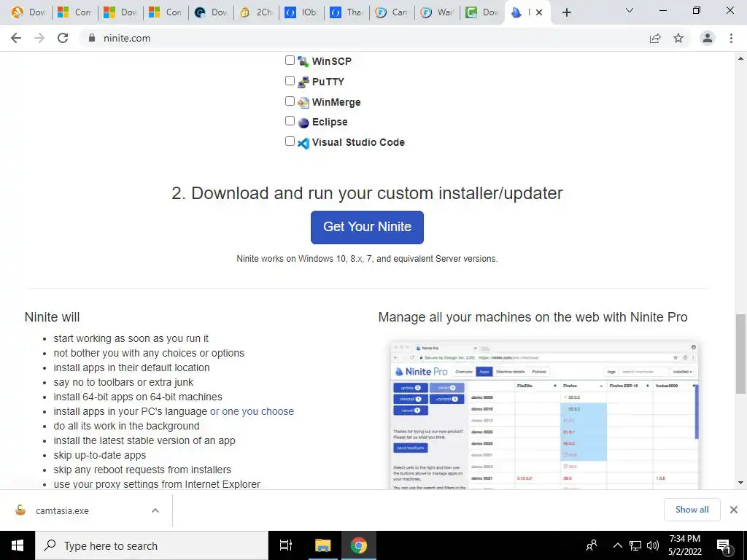Click the 'WinMerge' label text
This screenshot has height=560, width=747.
[x=336, y=102]
